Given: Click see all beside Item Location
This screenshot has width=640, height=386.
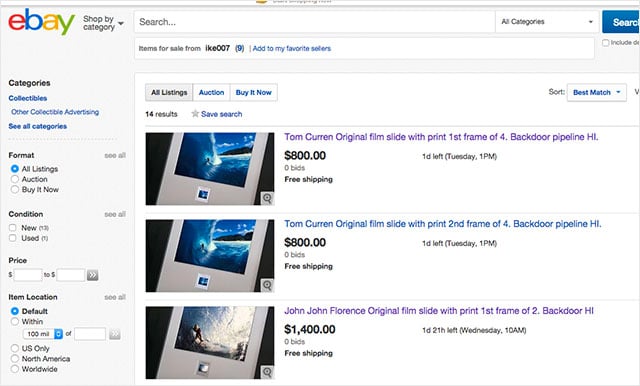Looking at the screenshot, I should click(115, 297).
